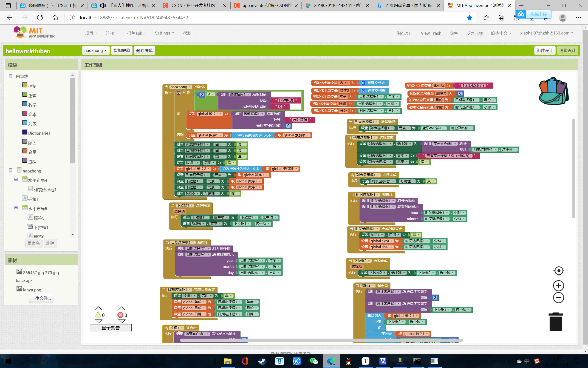Click the workspace trash can icon
This screenshot has width=588, height=368.
[x=556, y=322]
